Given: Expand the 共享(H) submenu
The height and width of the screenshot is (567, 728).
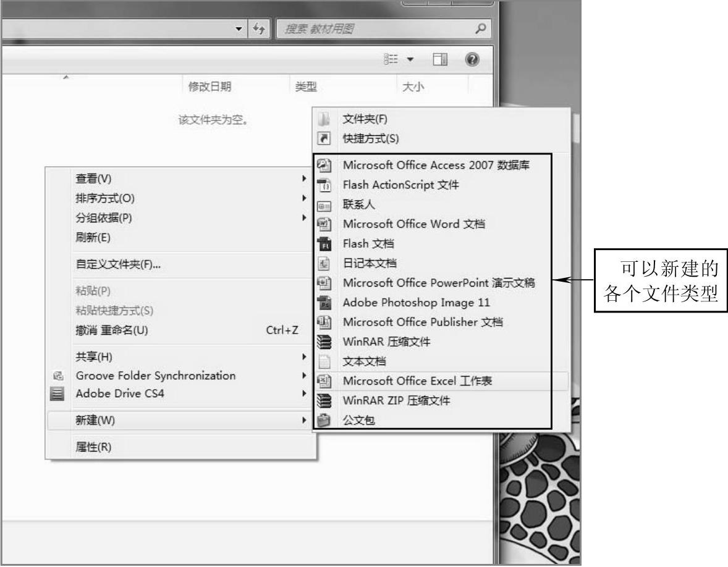Looking at the screenshot, I should [304, 356].
